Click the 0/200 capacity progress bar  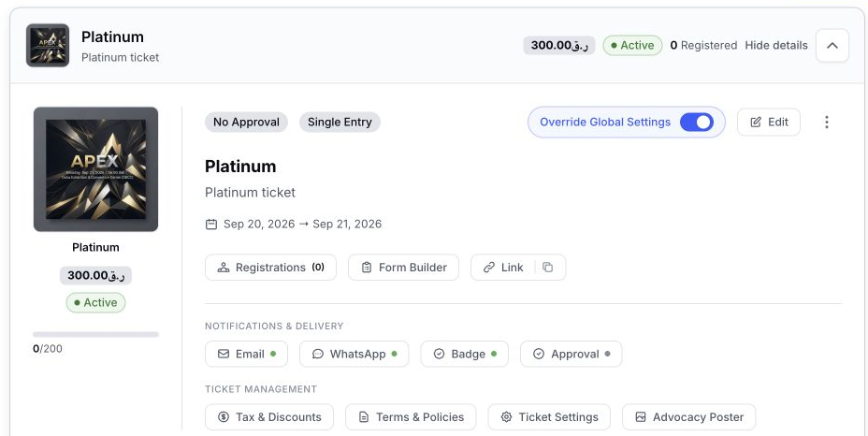(x=95, y=335)
